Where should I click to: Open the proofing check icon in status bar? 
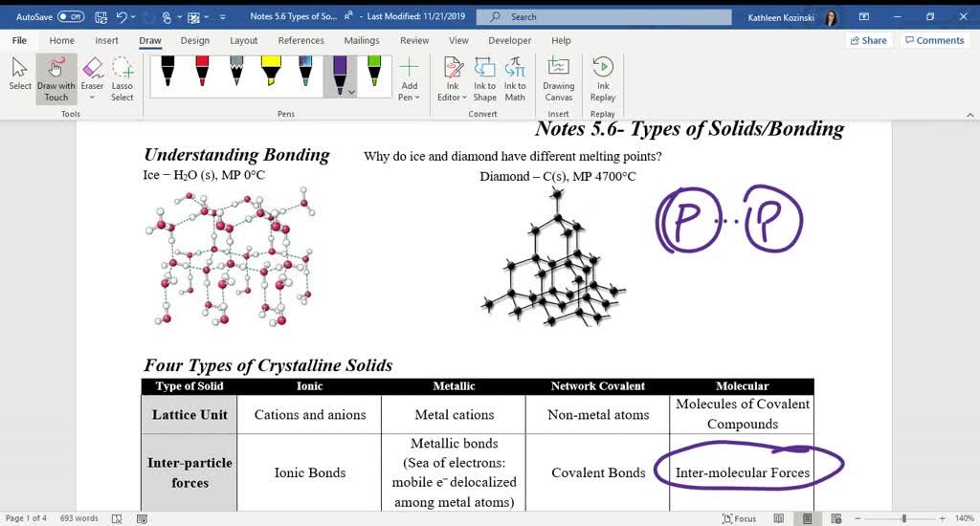117,518
